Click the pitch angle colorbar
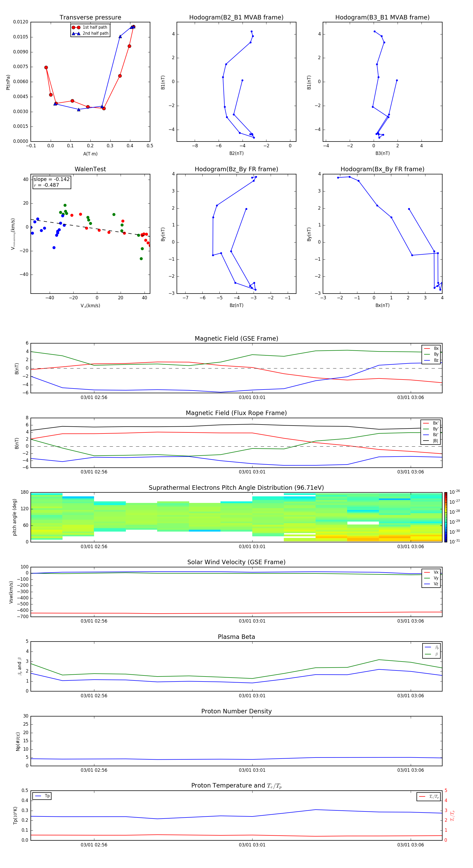 pyautogui.click(x=446, y=517)
